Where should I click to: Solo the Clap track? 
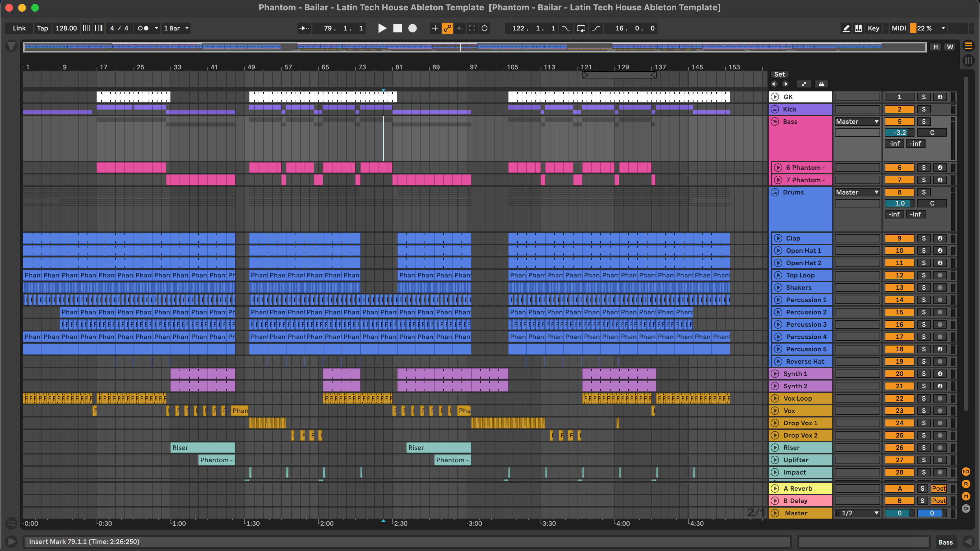click(923, 238)
